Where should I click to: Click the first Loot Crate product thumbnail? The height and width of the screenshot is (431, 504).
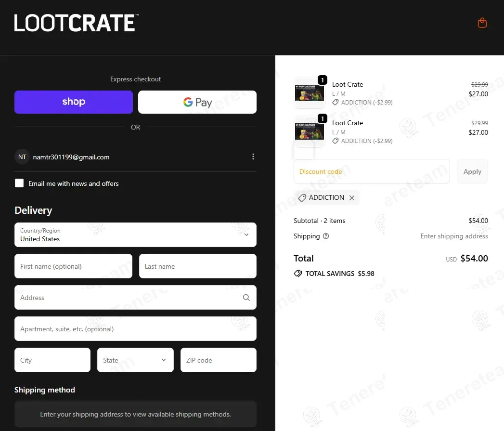(x=310, y=93)
